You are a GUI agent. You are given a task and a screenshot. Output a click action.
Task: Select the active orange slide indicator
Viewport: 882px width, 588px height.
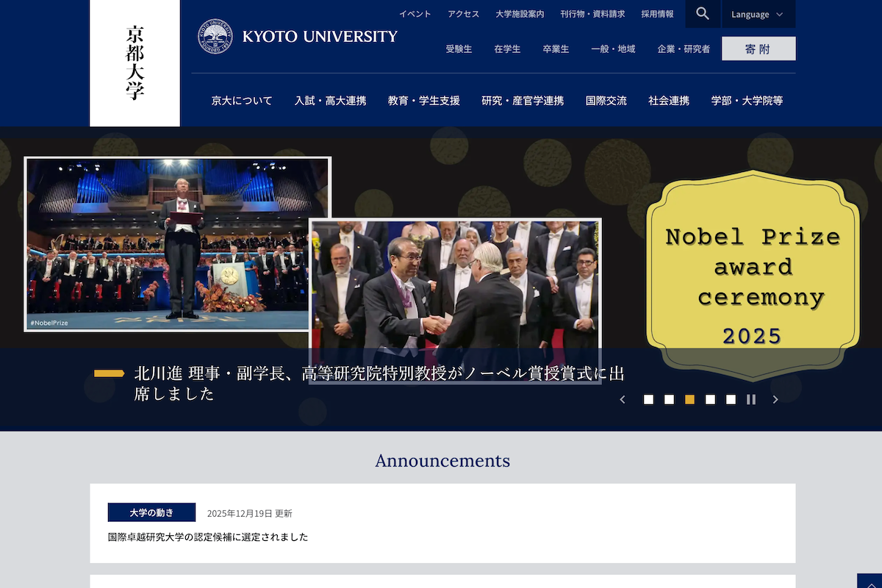click(689, 400)
